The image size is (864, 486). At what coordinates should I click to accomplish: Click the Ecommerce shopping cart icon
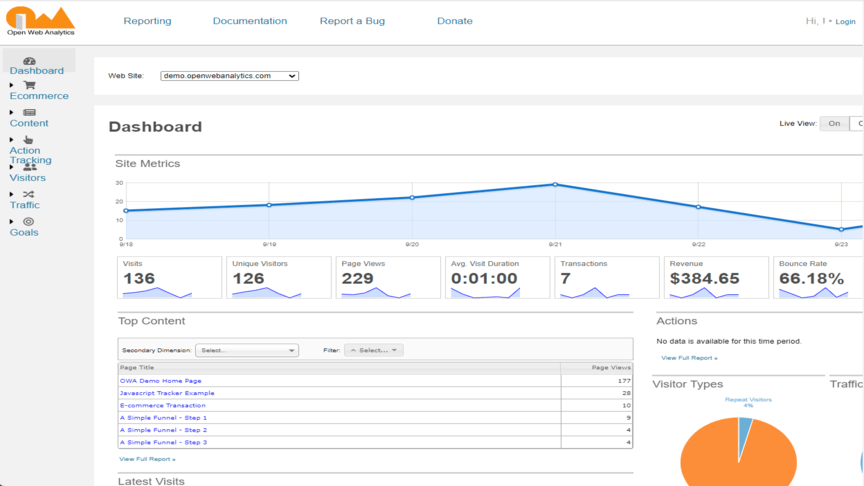point(29,85)
